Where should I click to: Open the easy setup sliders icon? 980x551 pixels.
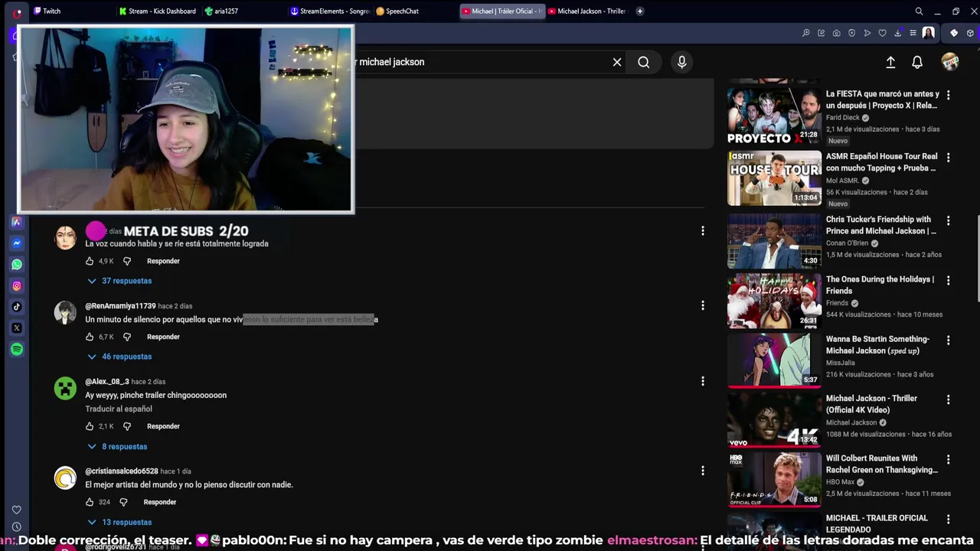pyautogui.click(x=913, y=33)
